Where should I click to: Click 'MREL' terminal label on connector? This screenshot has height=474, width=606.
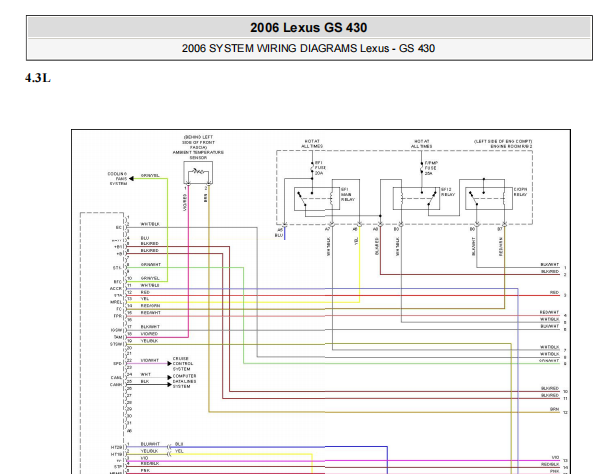(x=116, y=302)
